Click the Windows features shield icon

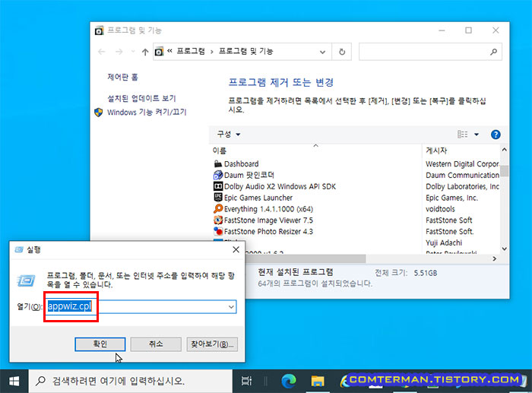tap(98, 113)
